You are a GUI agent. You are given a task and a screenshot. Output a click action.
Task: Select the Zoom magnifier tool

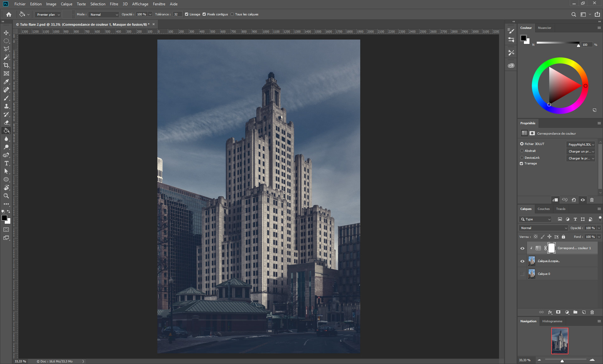pos(6,196)
